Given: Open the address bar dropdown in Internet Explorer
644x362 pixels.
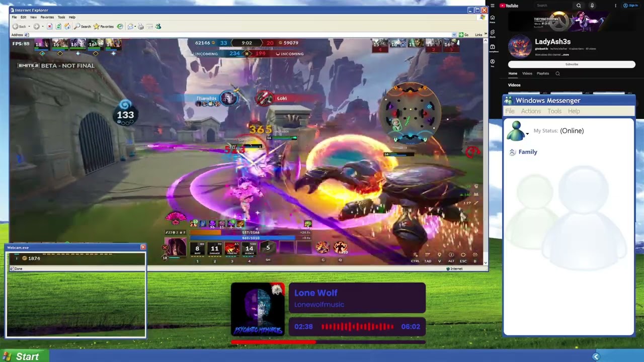Looking at the screenshot, I should (x=454, y=35).
